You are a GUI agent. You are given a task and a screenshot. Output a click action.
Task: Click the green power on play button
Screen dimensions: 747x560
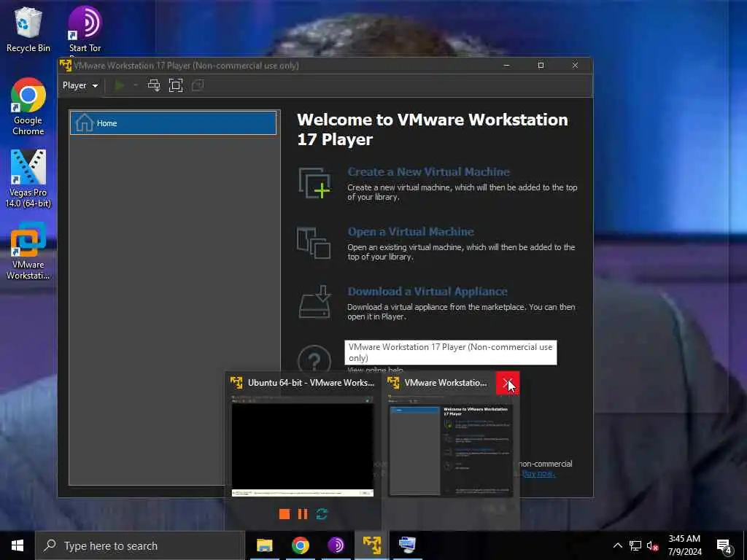120,85
